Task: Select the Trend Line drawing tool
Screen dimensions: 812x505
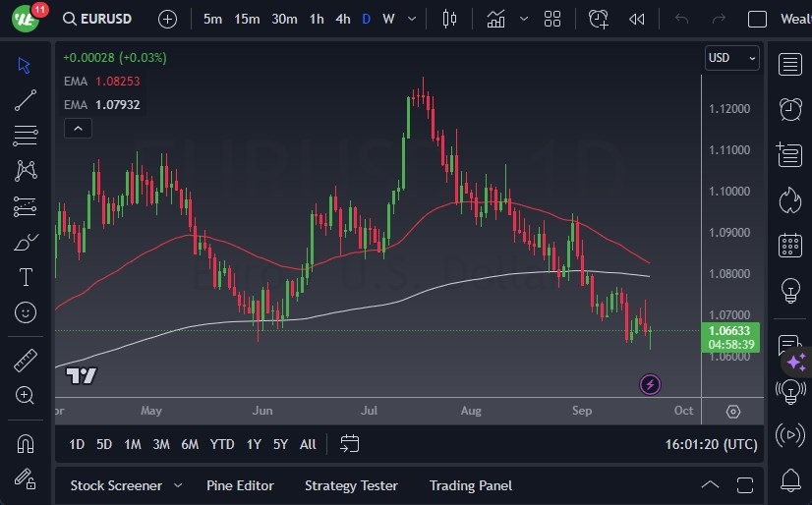Action: (x=26, y=99)
